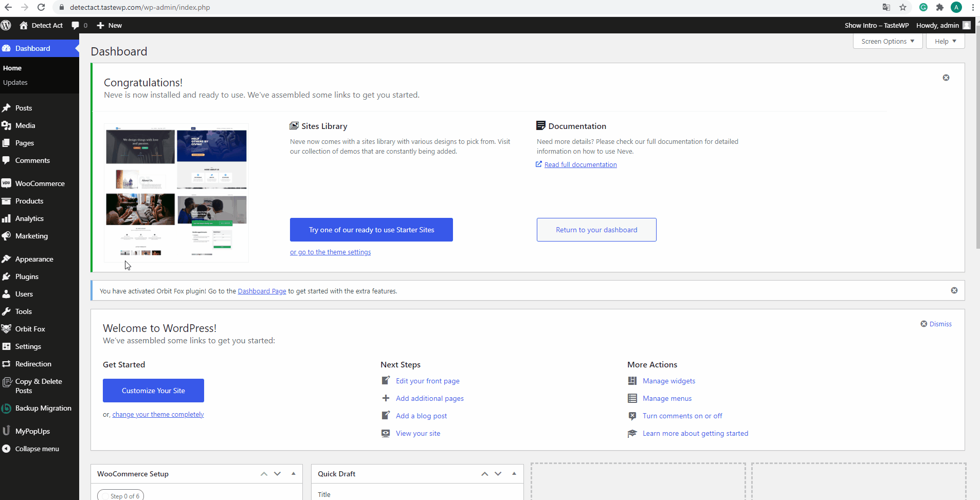Click Customize Your Site button
The width and height of the screenshot is (980, 500).
pyautogui.click(x=153, y=391)
